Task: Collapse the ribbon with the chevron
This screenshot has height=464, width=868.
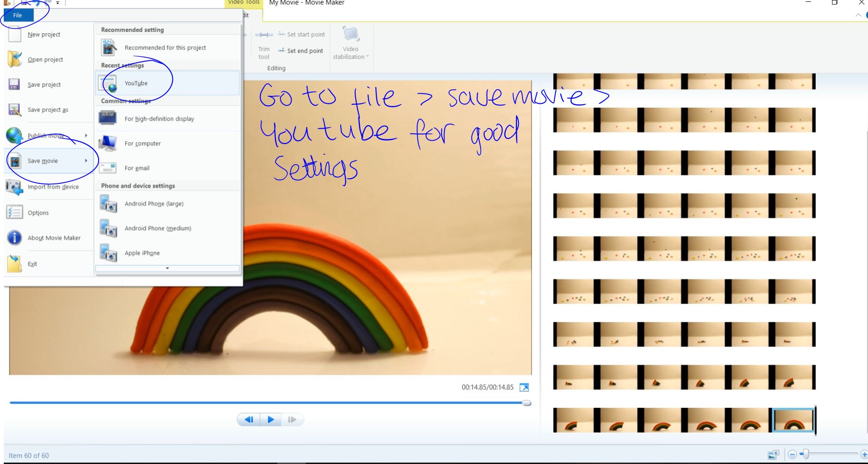Action: pos(858,15)
